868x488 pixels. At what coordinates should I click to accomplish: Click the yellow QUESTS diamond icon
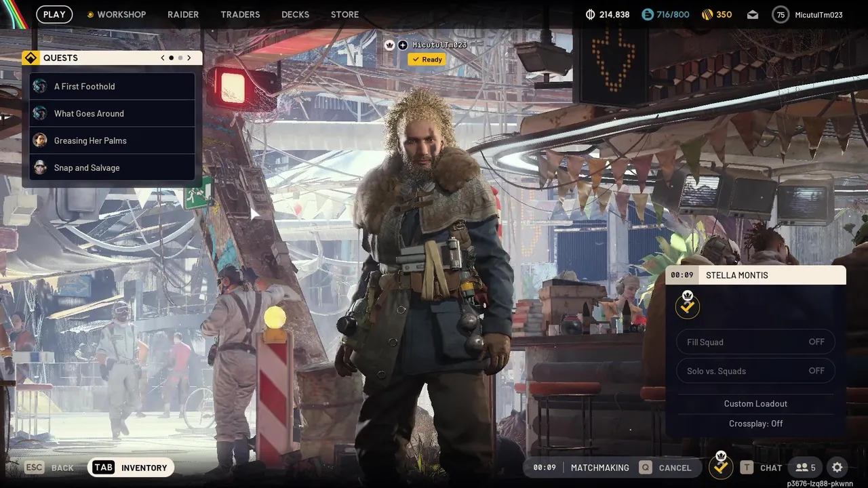point(31,58)
